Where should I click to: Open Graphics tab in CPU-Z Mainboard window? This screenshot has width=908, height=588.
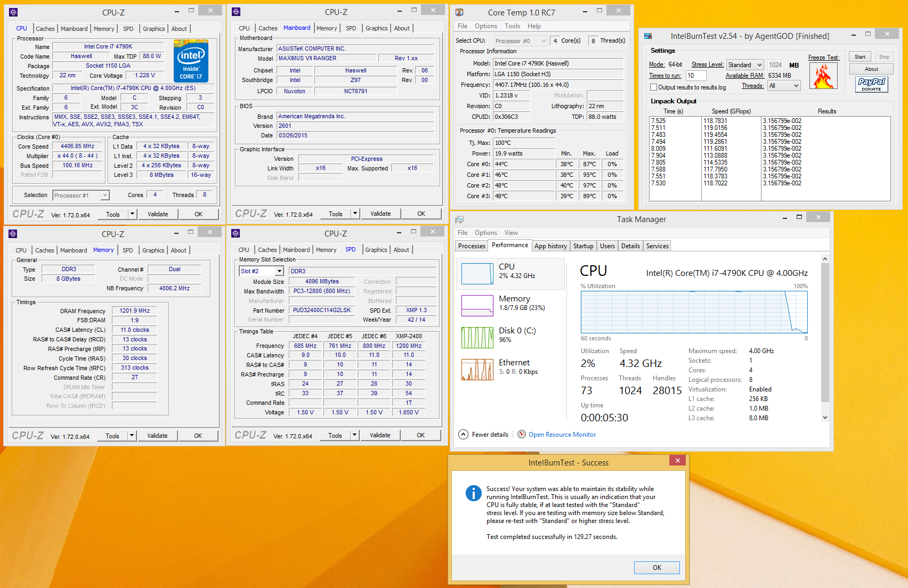click(x=377, y=28)
